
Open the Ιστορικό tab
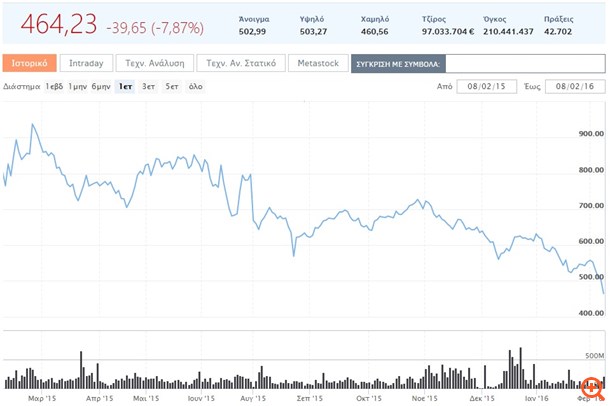tap(28, 64)
